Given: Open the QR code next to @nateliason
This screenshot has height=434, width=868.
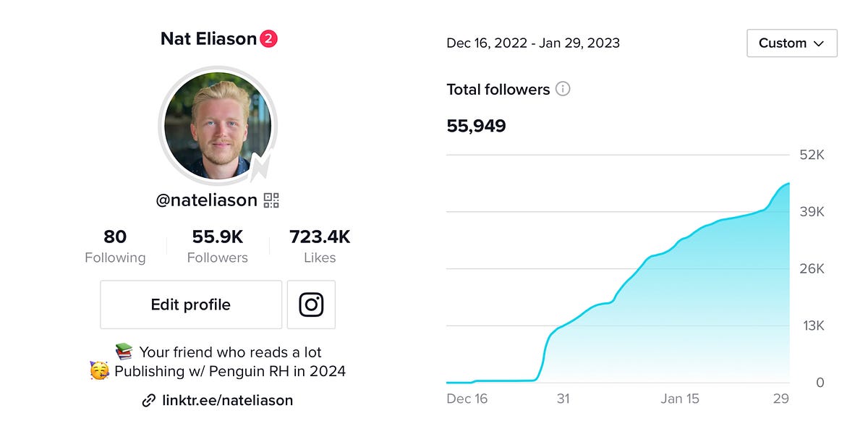Looking at the screenshot, I should (271, 201).
